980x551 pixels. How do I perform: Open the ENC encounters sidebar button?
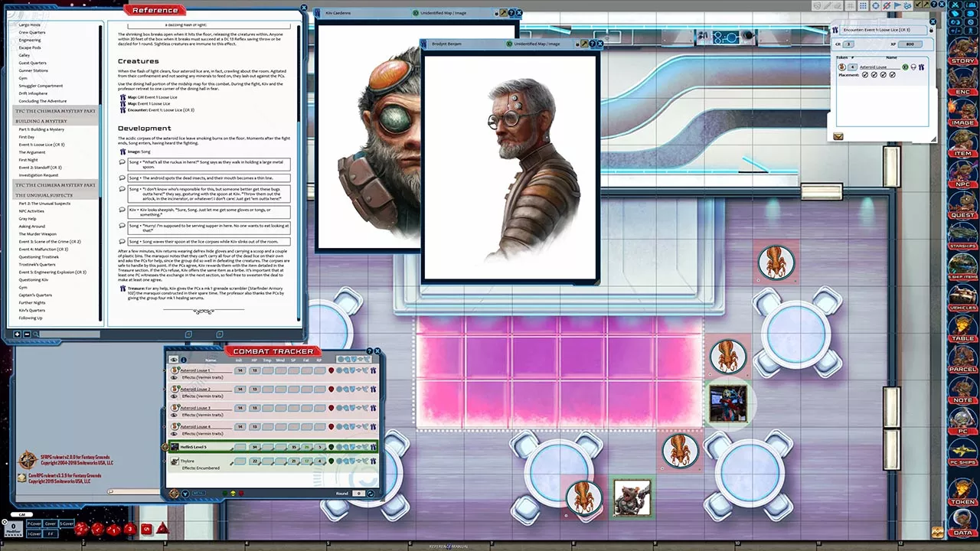point(962,83)
